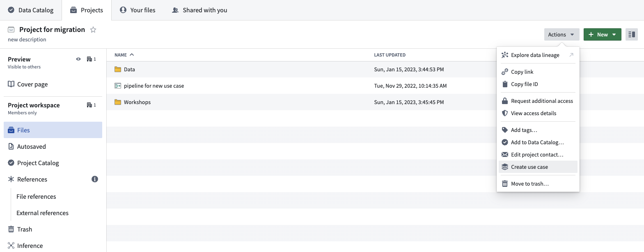Switch to the Projects tab
644x252 pixels.
tap(87, 10)
